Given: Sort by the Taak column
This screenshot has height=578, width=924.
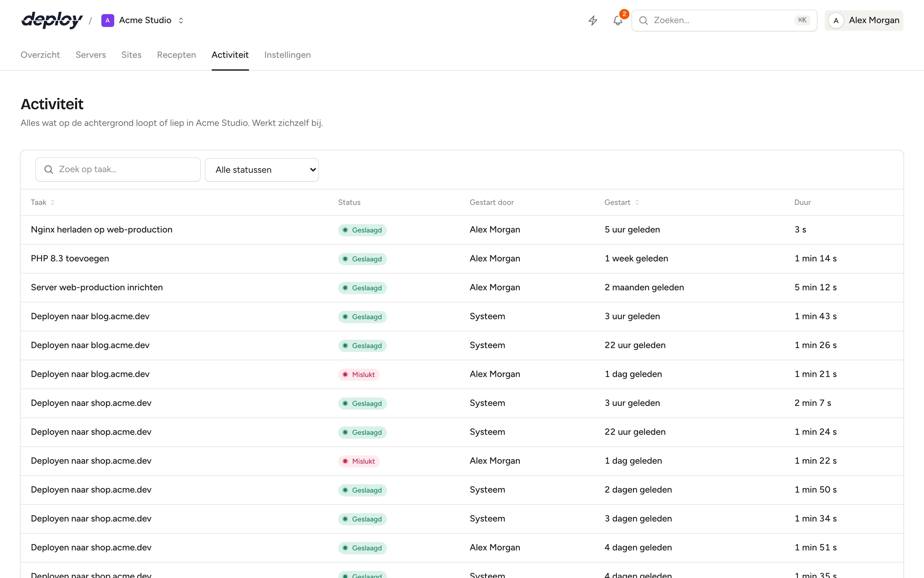Looking at the screenshot, I should (x=43, y=202).
